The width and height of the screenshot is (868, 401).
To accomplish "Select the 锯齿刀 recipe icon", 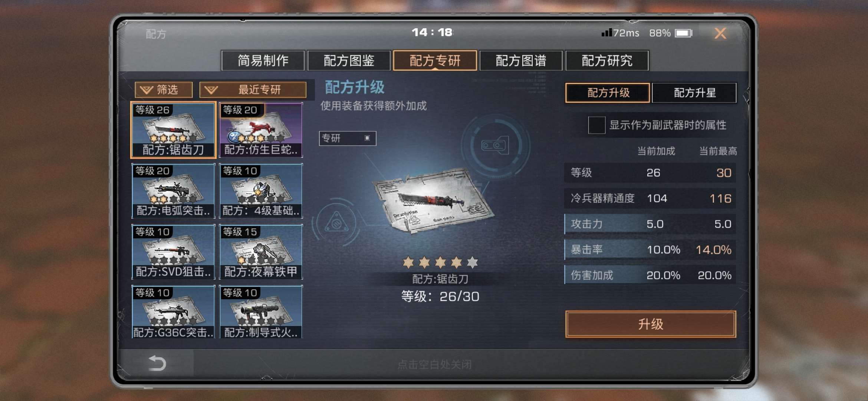I will pyautogui.click(x=173, y=130).
